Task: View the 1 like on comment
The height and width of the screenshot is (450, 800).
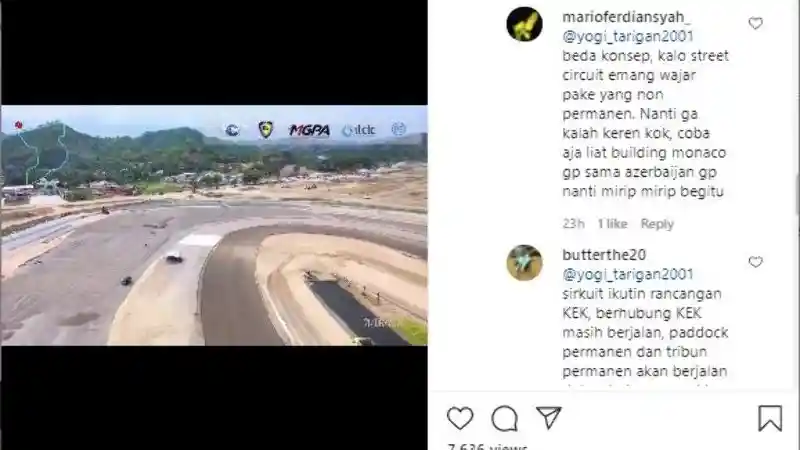Action: (x=612, y=223)
